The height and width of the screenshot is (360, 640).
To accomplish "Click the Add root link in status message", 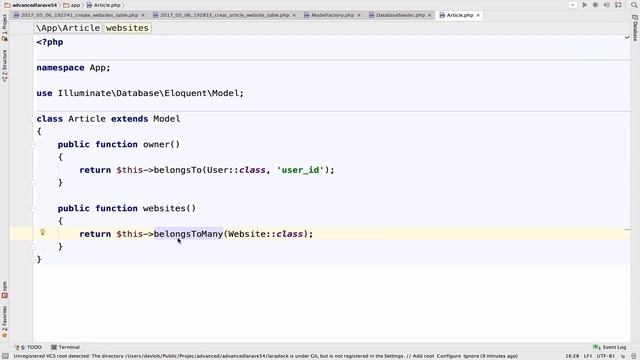I will pyautogui.click(x=423, y=356).
